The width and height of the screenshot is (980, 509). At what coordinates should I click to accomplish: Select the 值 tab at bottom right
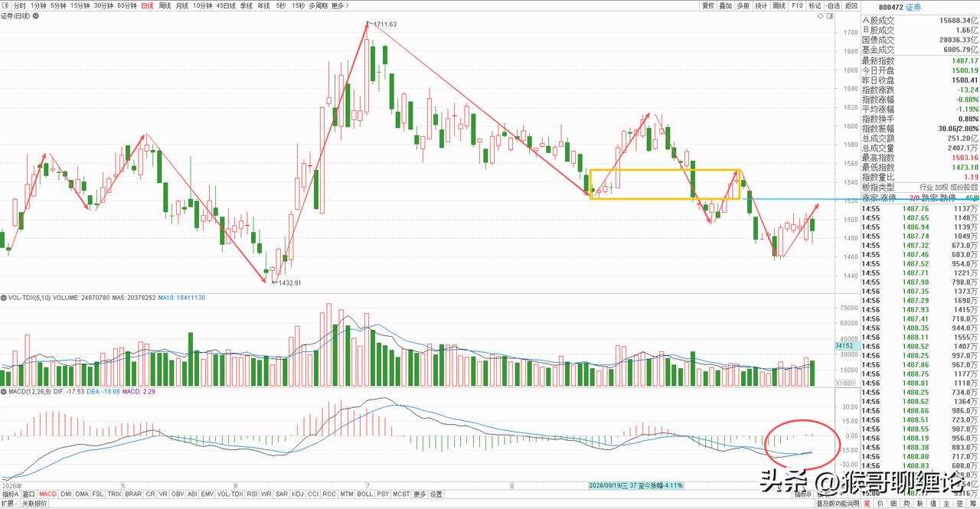click(933, 504)
